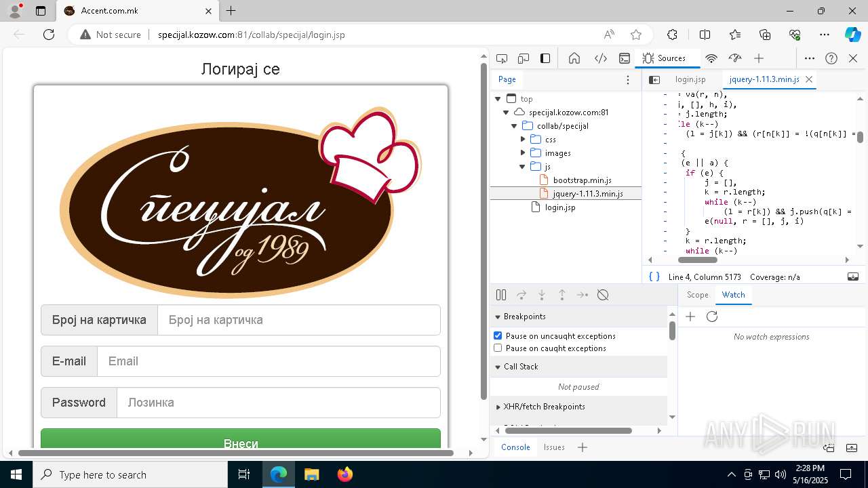The width and height of the screenshot is (868, 488).
Task: Click the green Внеси submit button
Action: [x=241, y=439]
